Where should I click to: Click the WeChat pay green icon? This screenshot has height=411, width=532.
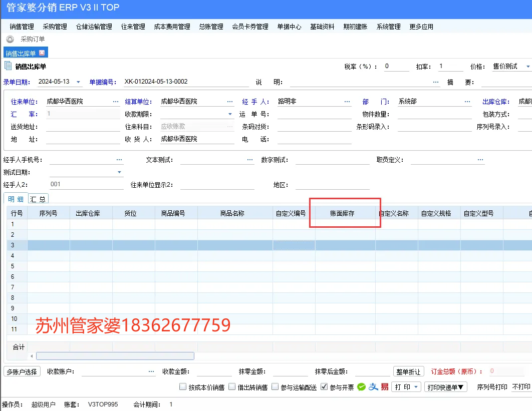coord(362,387)
